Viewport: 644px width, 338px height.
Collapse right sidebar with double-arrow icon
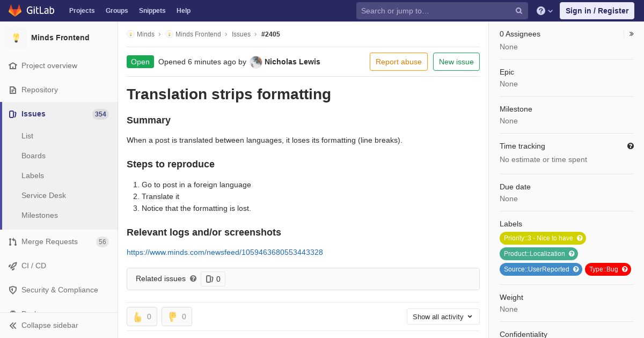click(x=632, y=34)
